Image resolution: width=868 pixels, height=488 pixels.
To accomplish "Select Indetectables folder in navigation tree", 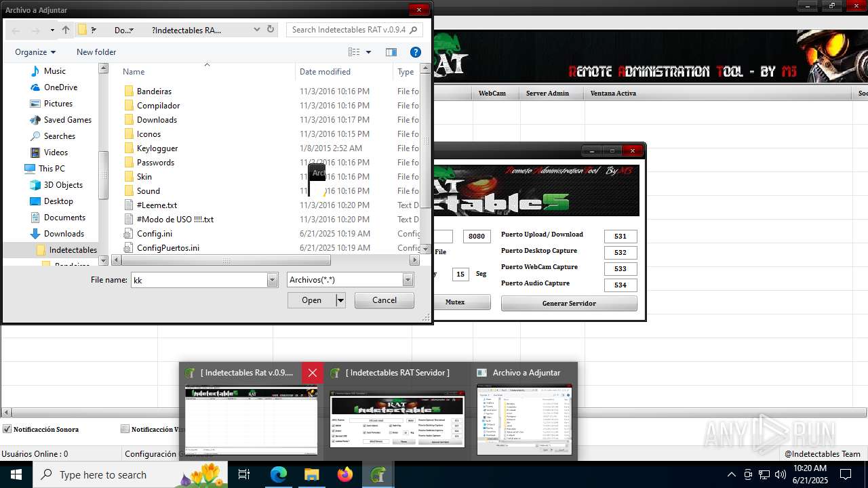I will pos(73,249).
